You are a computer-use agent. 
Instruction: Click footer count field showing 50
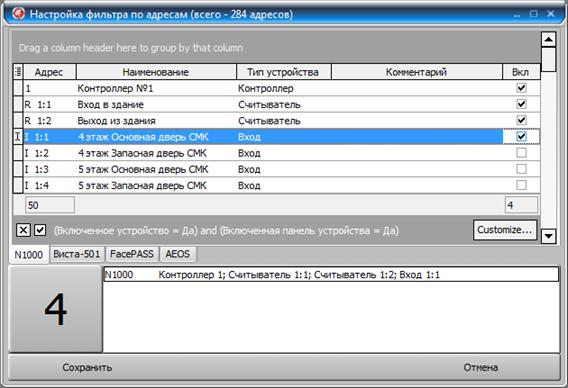[50, 205]
